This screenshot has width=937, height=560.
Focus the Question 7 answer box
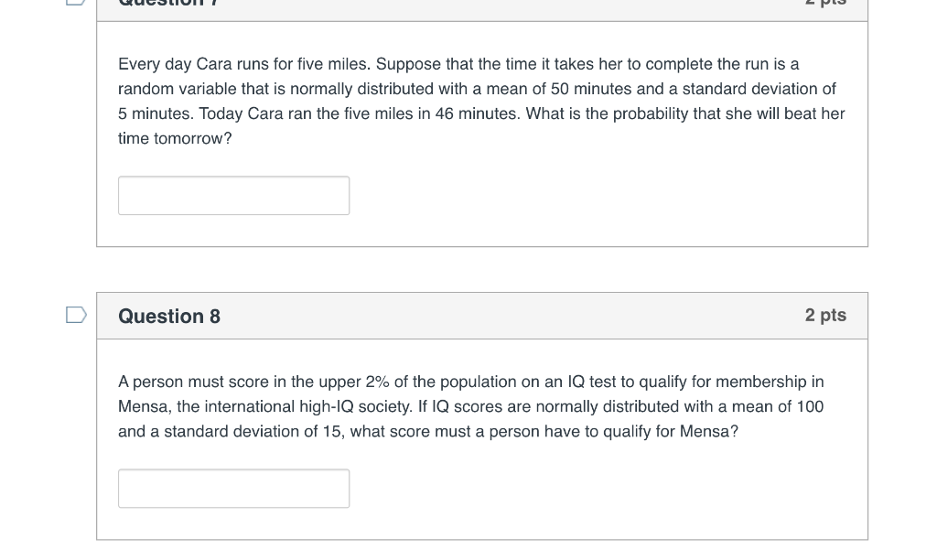point(233,196)
